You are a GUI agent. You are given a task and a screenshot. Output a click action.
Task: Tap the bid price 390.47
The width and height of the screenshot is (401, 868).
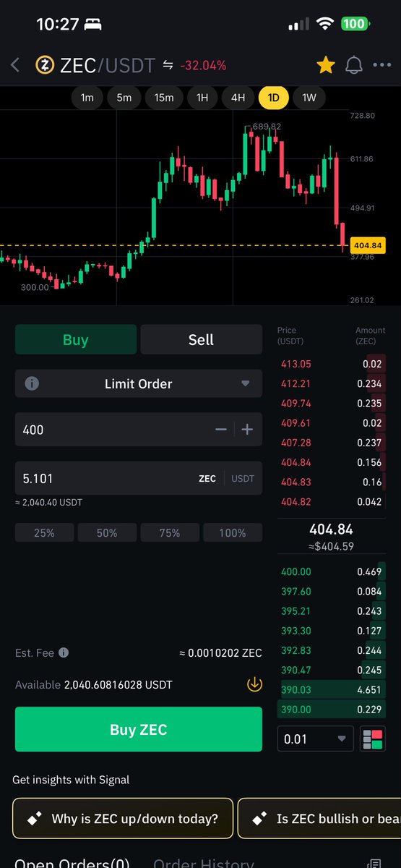pos(296,670)
